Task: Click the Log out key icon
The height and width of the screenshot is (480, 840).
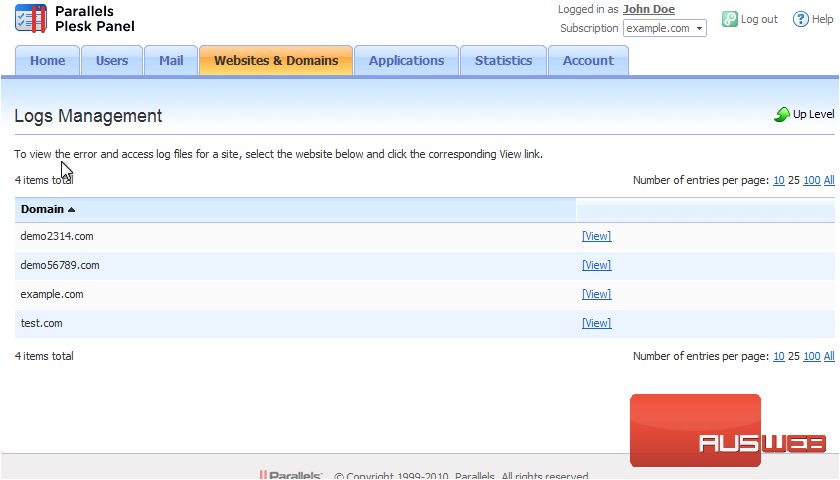Action: [730, 19]
